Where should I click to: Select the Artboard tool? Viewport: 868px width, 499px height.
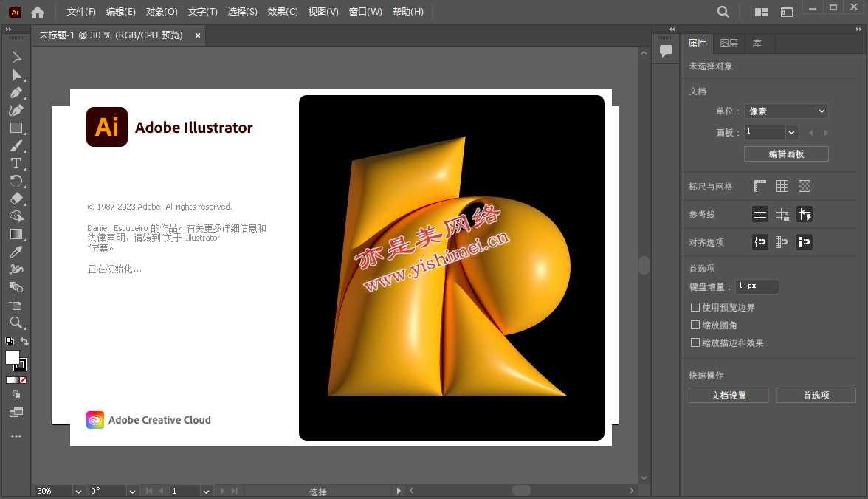point(16,305)
